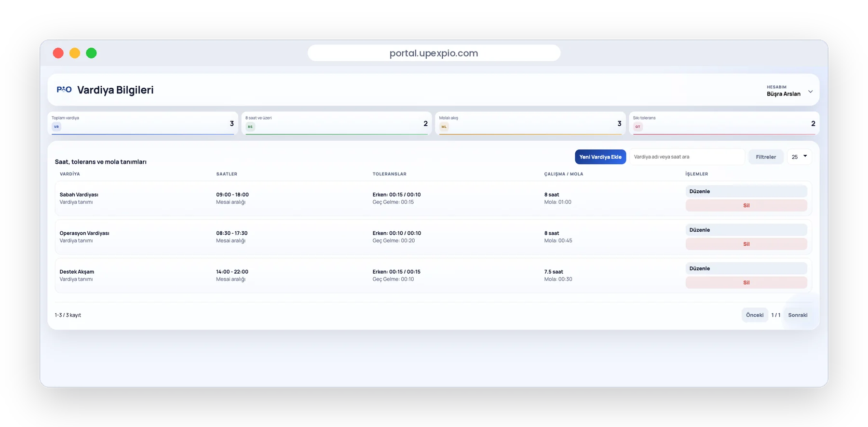Click the Mola: 01:00 break text
Viewport: 868px width, 427px height.
558,202
